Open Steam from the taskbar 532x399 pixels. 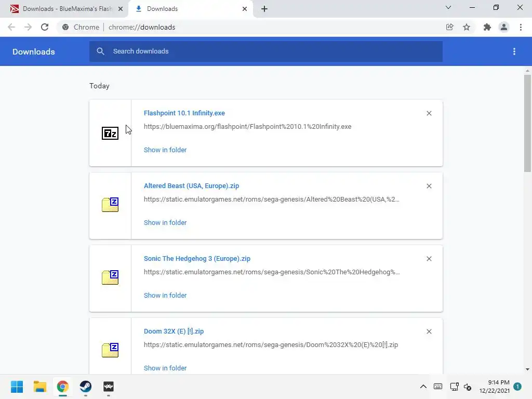click(86, 387)
